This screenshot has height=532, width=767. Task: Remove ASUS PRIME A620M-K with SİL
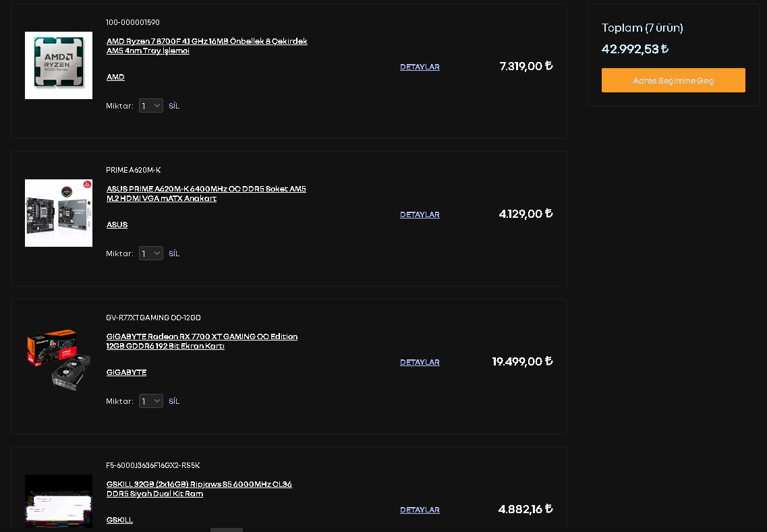point(174,254)
